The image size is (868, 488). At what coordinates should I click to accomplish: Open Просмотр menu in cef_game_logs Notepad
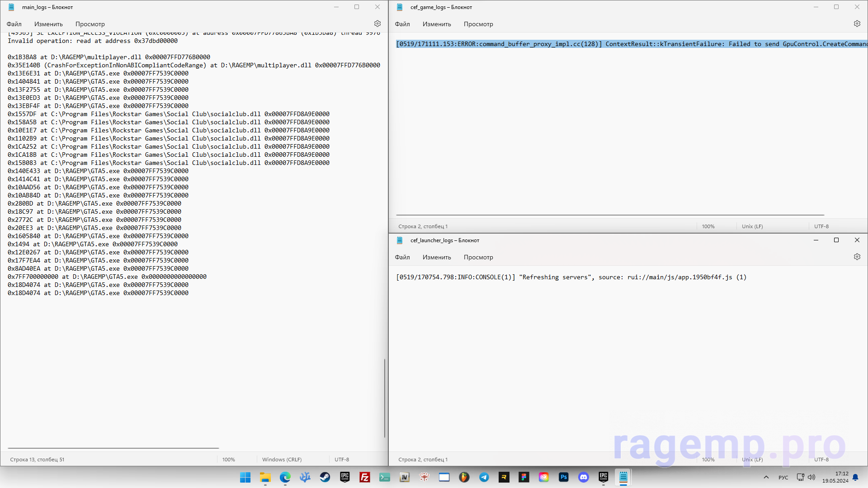point(478,24)
